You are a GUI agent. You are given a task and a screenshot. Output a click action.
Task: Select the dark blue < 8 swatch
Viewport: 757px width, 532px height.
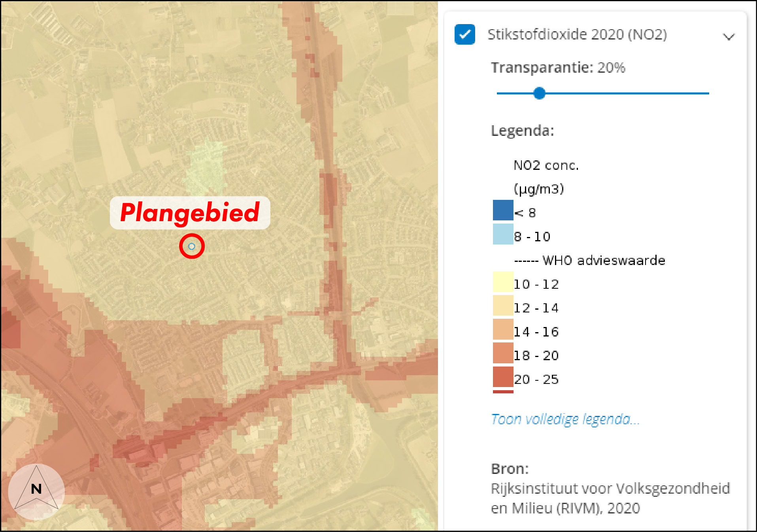503,210
